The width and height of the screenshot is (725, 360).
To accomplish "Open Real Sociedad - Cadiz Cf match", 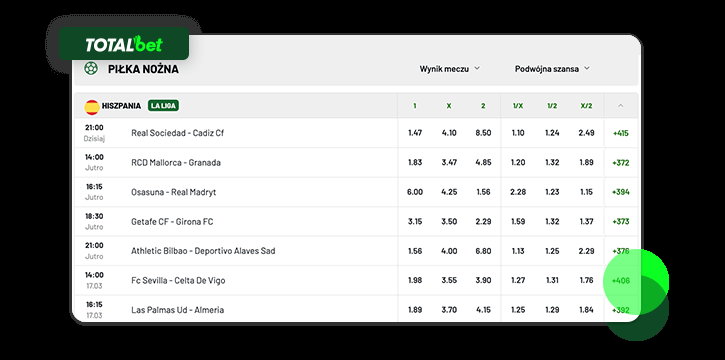I will coord(178,133).
